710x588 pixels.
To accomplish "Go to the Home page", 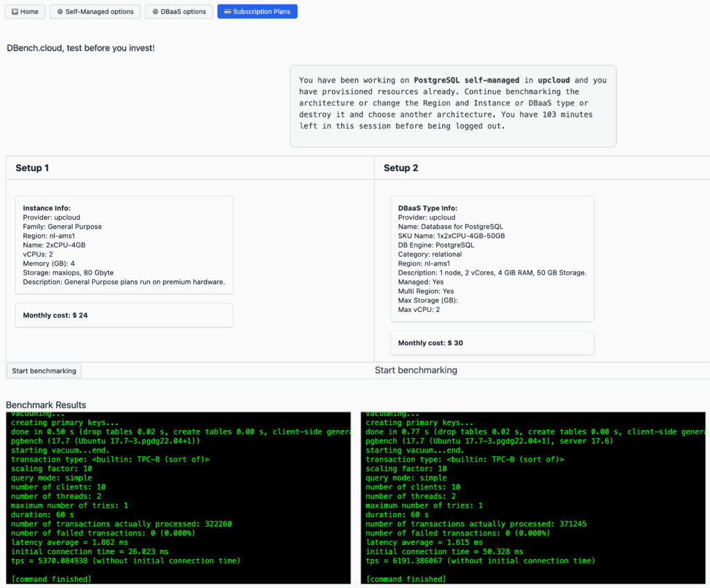I will point(26,12).
